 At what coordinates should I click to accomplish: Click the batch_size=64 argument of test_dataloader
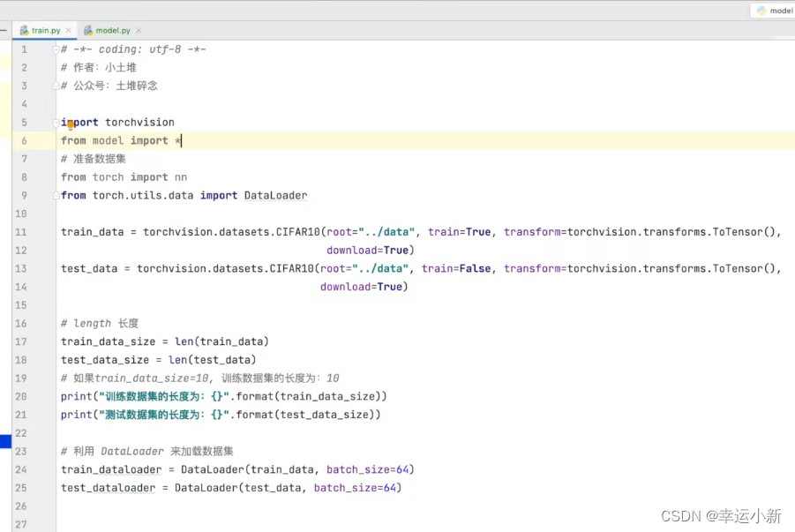pos(356,488)
